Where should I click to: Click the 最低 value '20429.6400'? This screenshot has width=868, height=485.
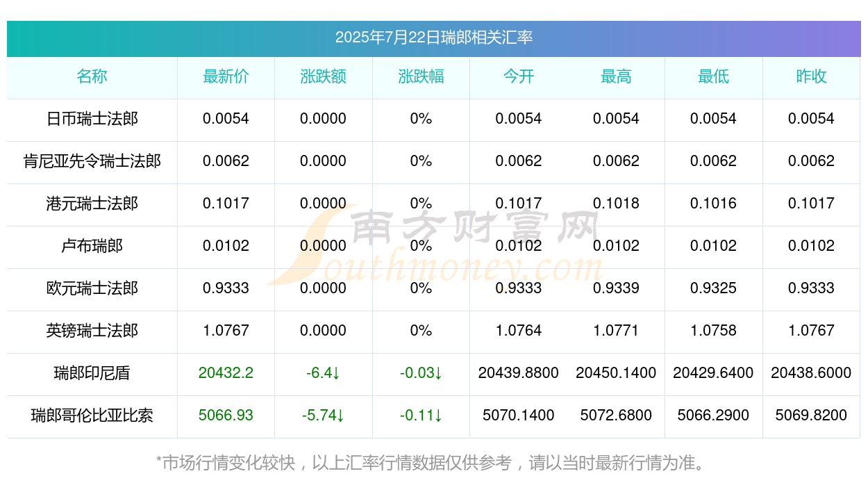[x=714, y=373]
